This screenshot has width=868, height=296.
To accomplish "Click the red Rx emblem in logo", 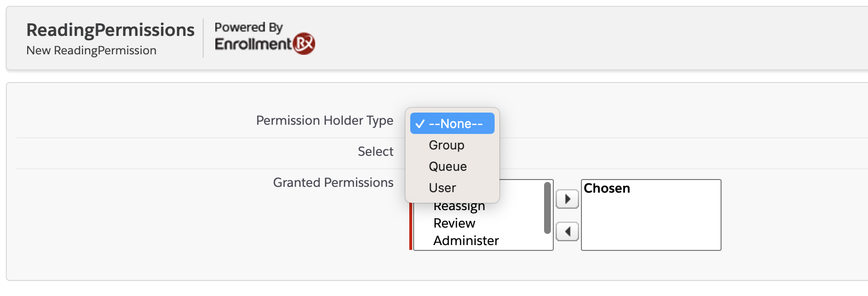I will tap(305, 44).
